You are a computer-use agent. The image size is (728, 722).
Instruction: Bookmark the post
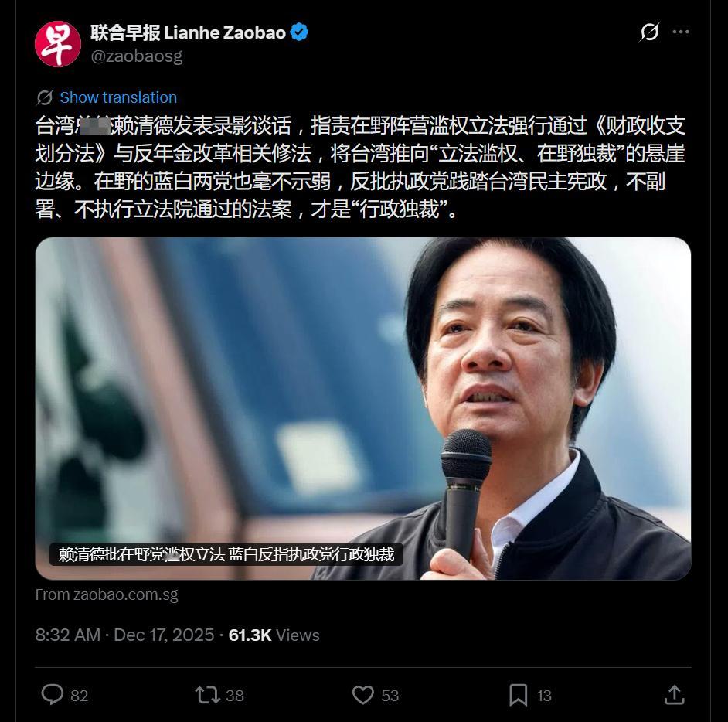(518, 695)
